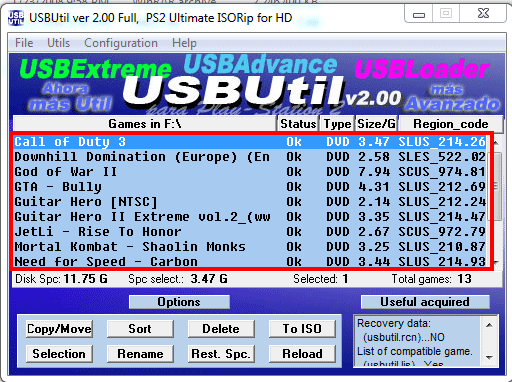512x382 pixels.
Task: Click the Reload button
Action: (302, 354)
